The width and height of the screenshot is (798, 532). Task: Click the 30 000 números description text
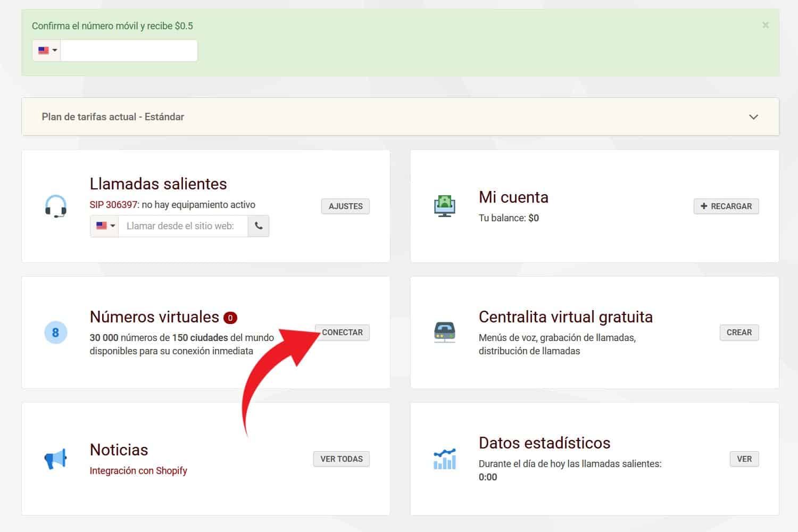click(x=181, y=344)
